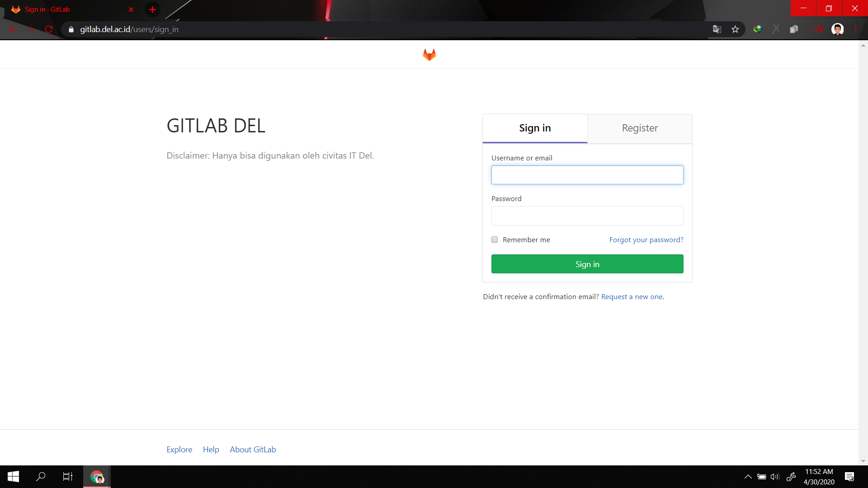This screenshot has height=488, width=868.
Task: Click the padlock site security icon
Action: coord(71,29)
